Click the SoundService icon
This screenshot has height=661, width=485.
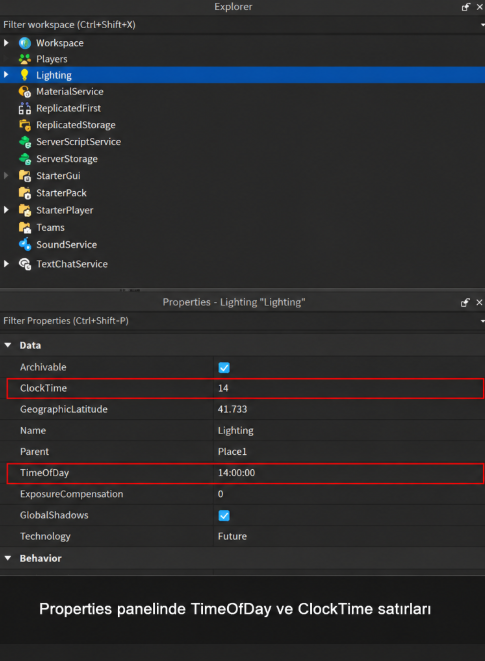point(25,245)
